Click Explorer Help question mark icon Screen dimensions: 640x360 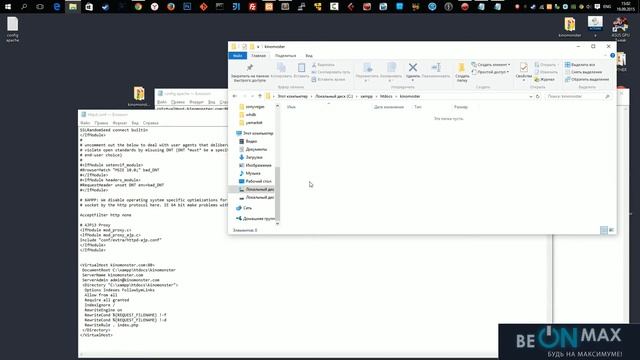click(612, 56)
